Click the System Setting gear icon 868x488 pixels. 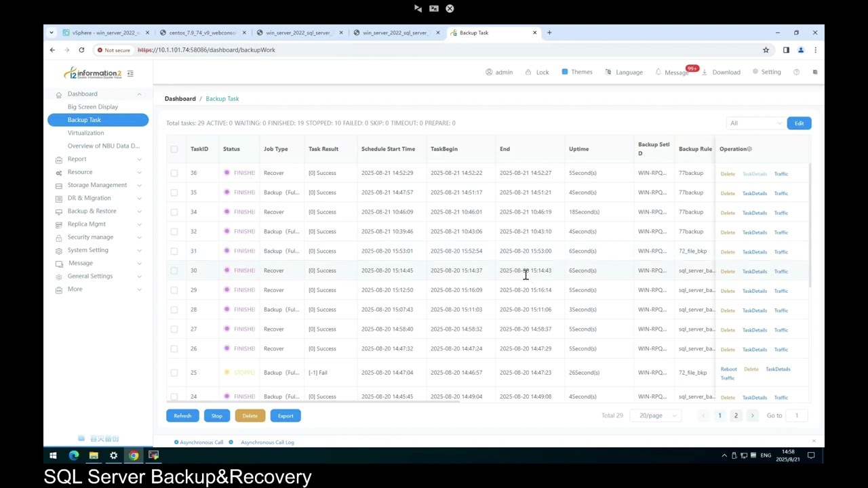pos(59,250)
